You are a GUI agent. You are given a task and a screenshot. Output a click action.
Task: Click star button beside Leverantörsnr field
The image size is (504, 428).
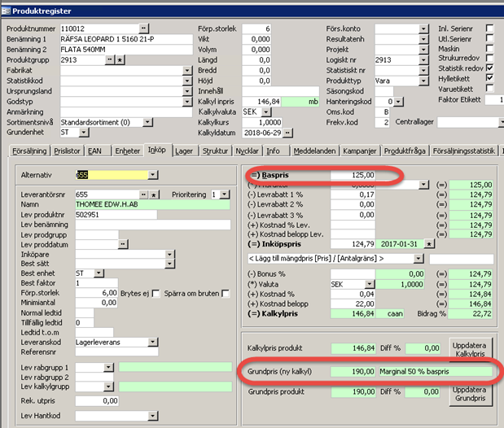point(154,194)
